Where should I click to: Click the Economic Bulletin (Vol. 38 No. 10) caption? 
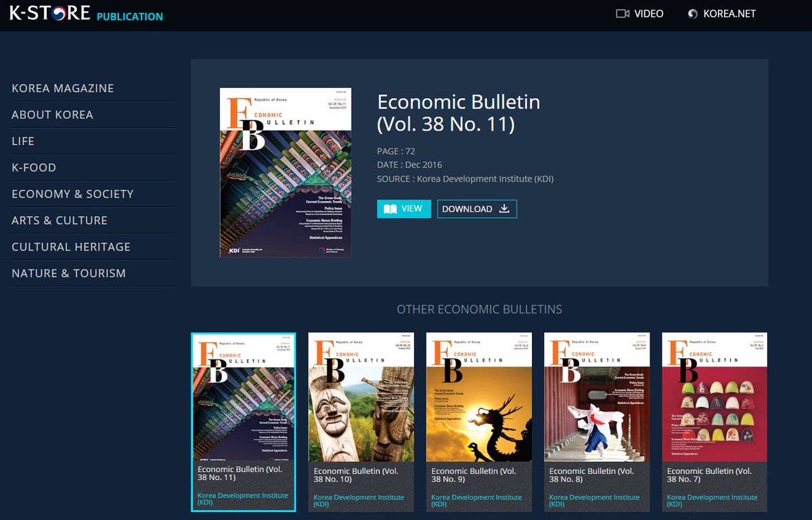[x=357, y=475]
